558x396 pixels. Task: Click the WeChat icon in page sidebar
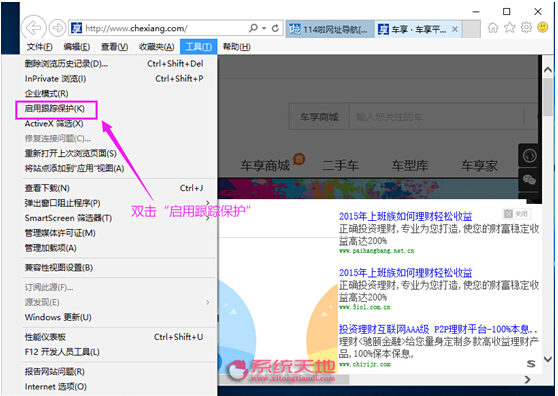(530, 180)
